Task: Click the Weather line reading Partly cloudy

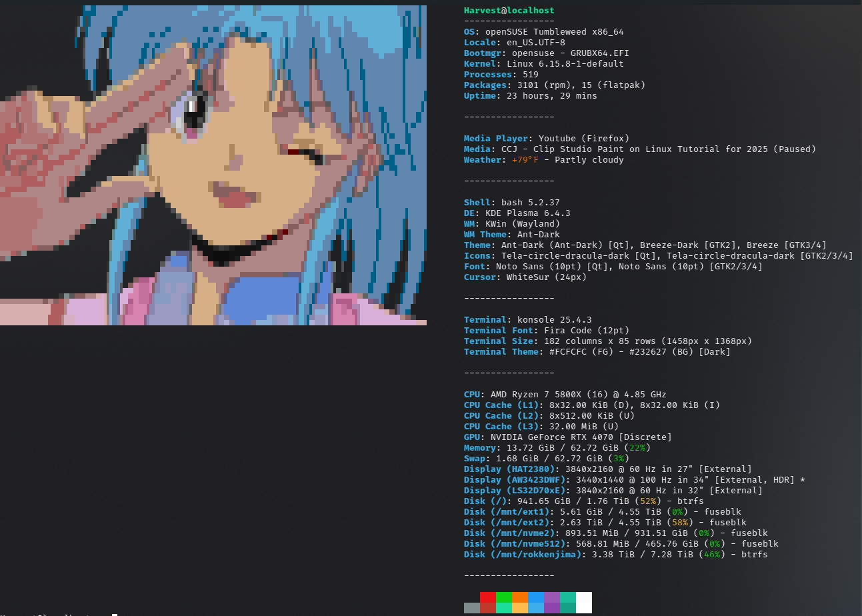Action: [x=544, y=160]
